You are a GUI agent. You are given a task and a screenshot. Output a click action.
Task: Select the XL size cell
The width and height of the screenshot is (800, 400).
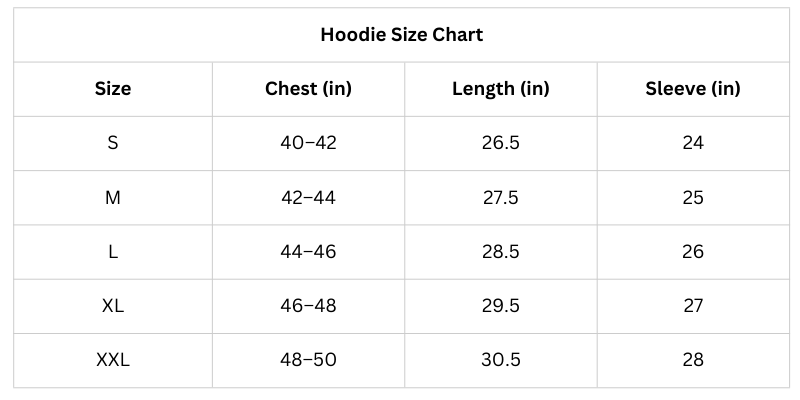(x=113, y=305)
